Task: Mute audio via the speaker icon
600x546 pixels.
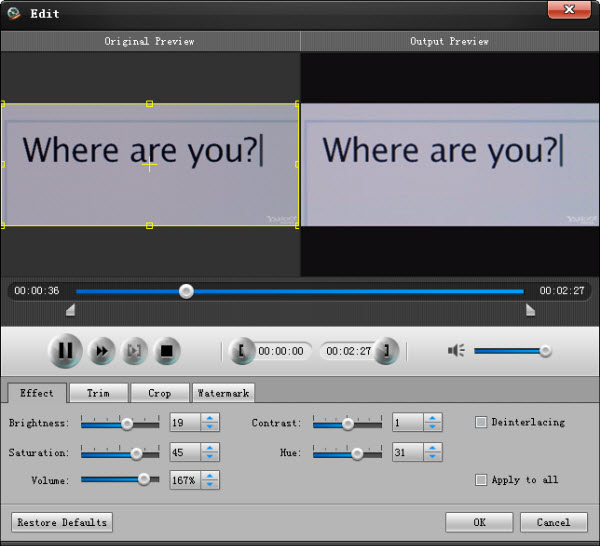Action: point(457,350)
